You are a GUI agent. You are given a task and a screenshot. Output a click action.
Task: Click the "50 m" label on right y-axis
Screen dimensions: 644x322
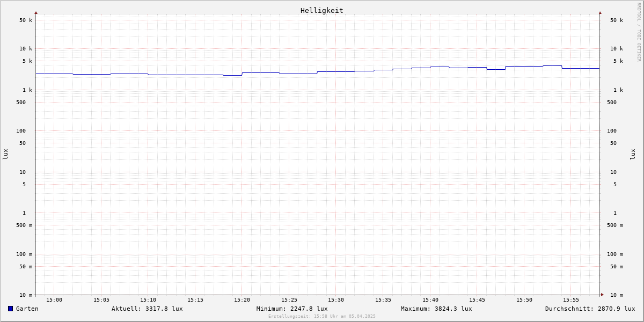click(617, 267)
